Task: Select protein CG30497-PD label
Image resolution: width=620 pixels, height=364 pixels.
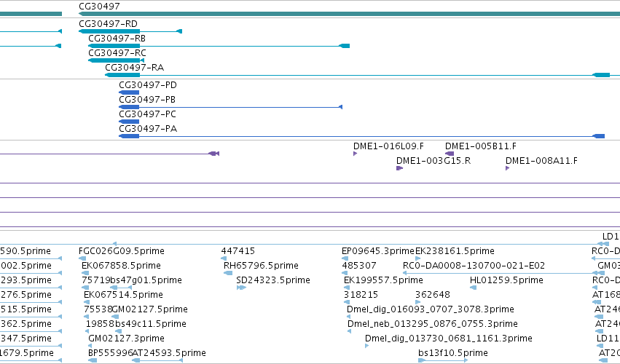Action: click(x=148, y=85)
